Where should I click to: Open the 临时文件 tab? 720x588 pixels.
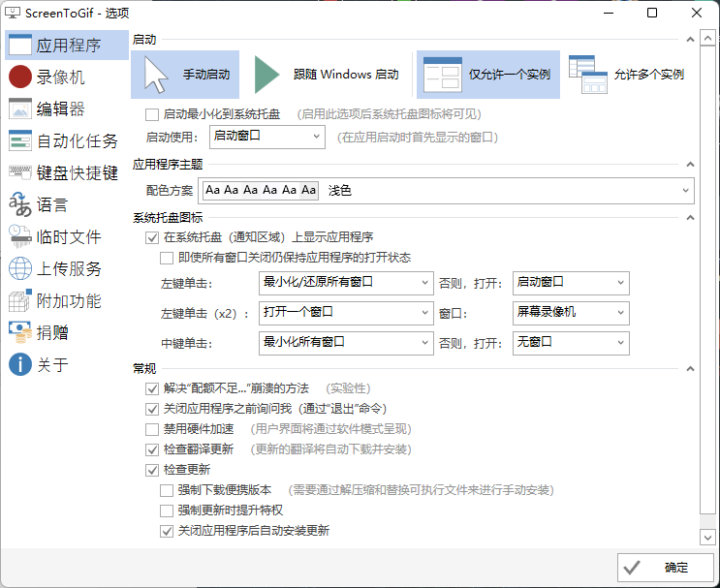[67, 236]
